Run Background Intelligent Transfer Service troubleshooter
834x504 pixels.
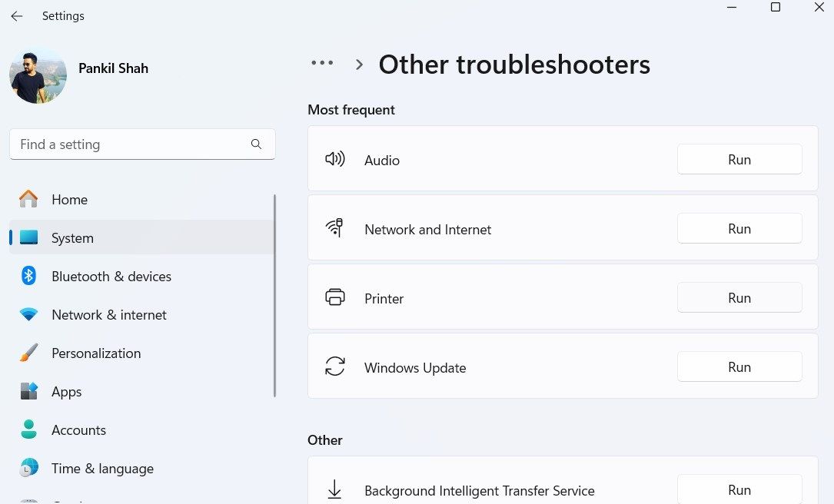click(x=739, y=489)
